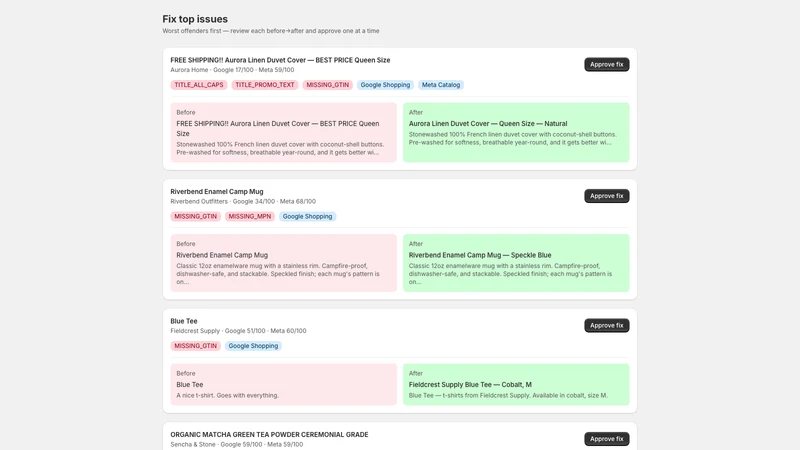Approve fix for Riverbend Enamel Camp Mug
Viewport: 800px width, 450px height.
click(607, 196)
